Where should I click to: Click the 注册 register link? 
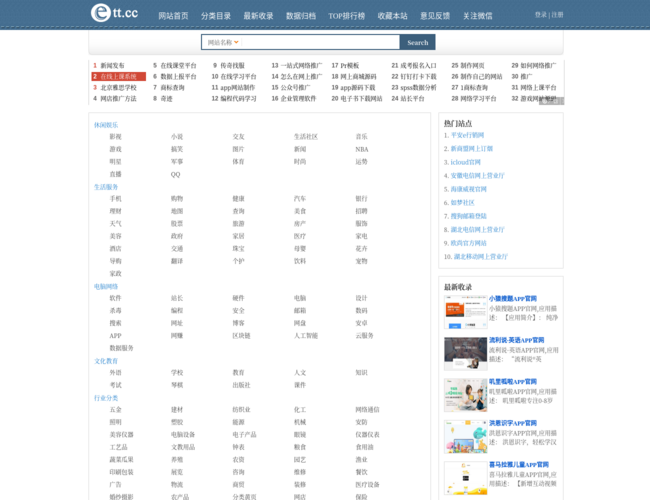click(x=557, y=15)
